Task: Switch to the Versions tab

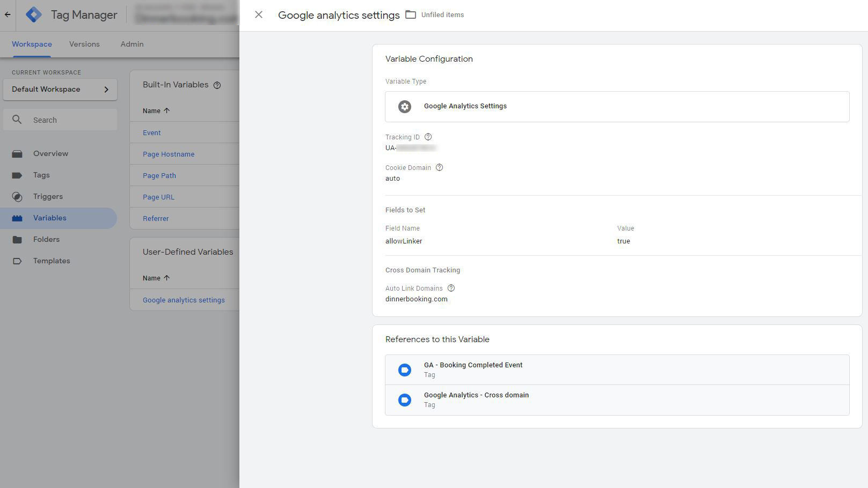Action: click(x=84, y=44)
